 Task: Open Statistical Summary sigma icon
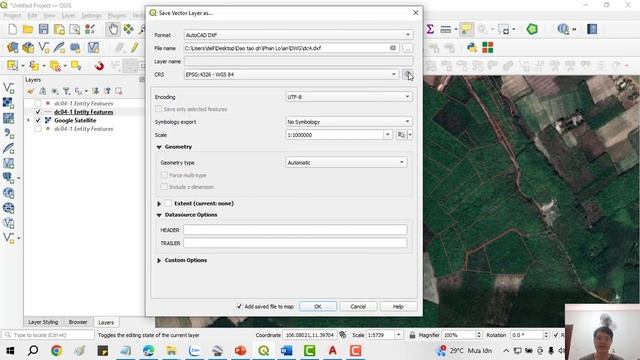pyautogui.click(x=430, y=29)
